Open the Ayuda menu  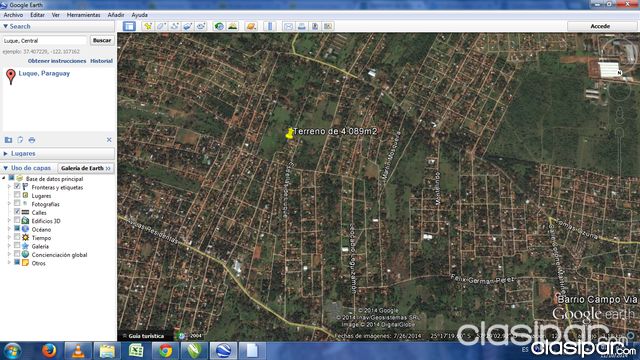[x=140, y=15]
